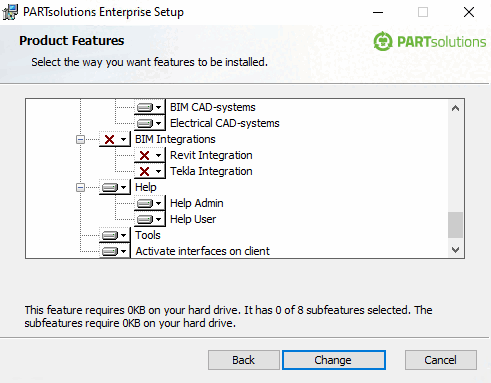Click the feature list scroll up arrow

(x=455, y=108)
